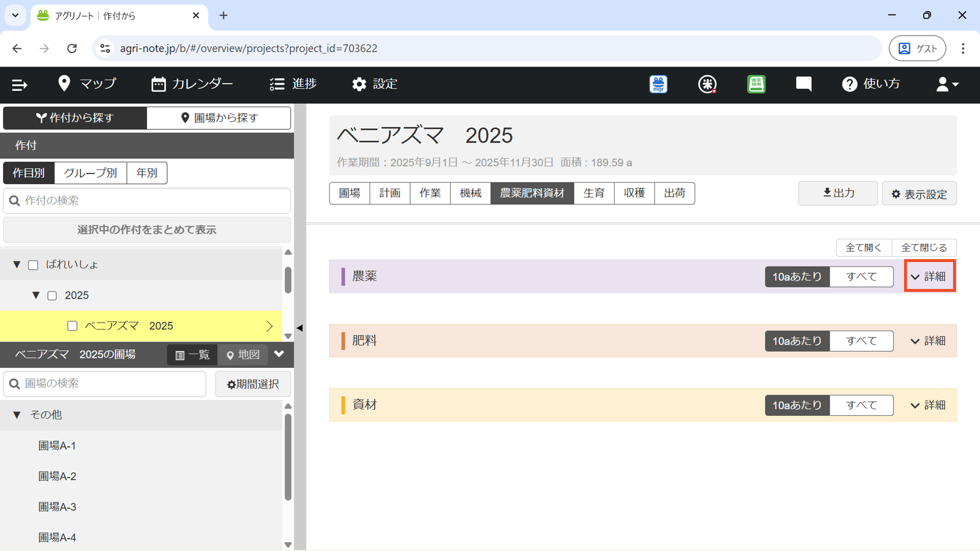Click the 使い方 help question icon
980x551 pixels.
[x=850, y=84]
